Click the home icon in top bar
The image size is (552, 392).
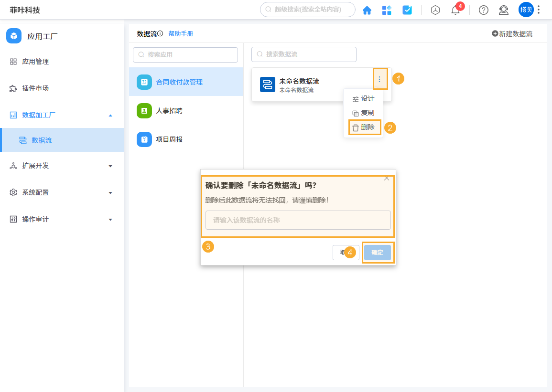pyautogui.click(x=367, y=10)
